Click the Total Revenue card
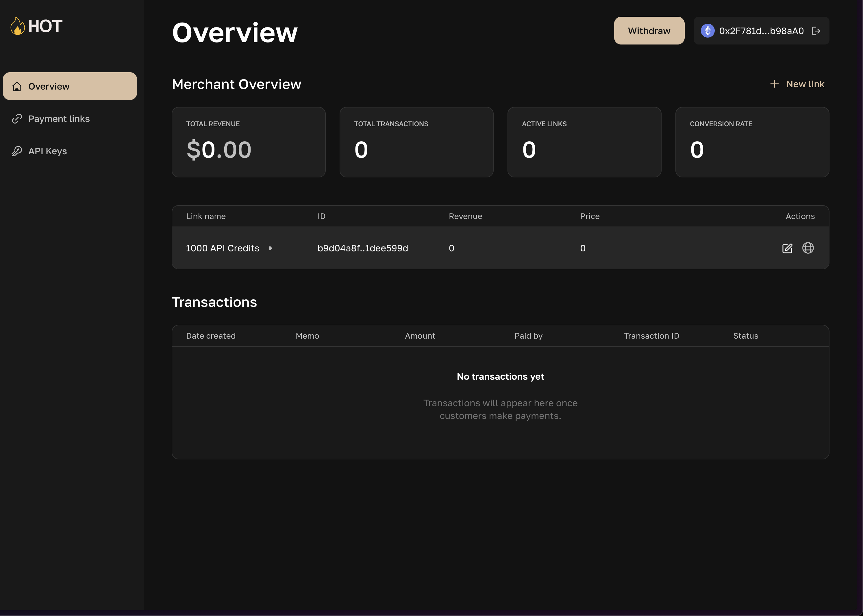The image size is (863, 616). tap(249, 142)
